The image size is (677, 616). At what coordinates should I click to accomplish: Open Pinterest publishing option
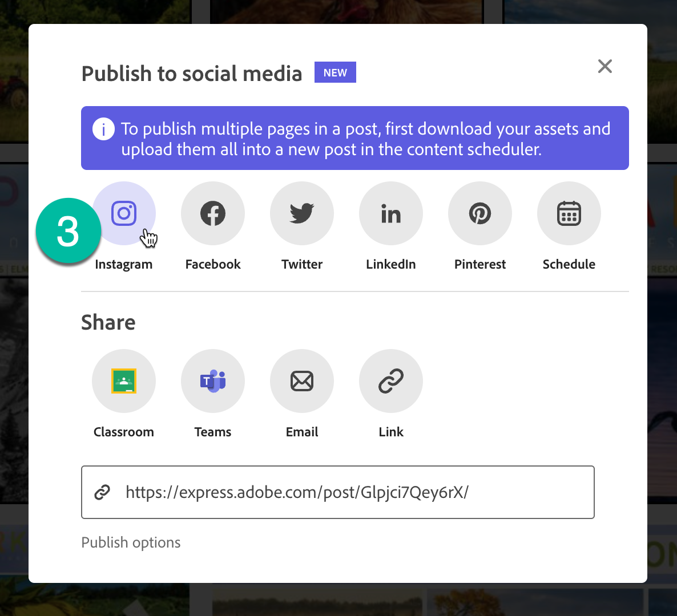[x=479, y=213]
